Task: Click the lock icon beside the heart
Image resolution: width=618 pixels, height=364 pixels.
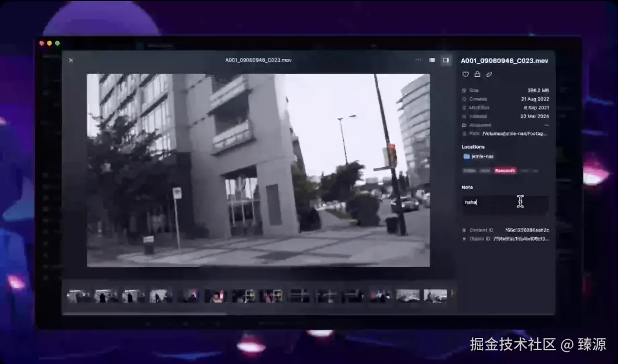Action: [x=477, y=73]
